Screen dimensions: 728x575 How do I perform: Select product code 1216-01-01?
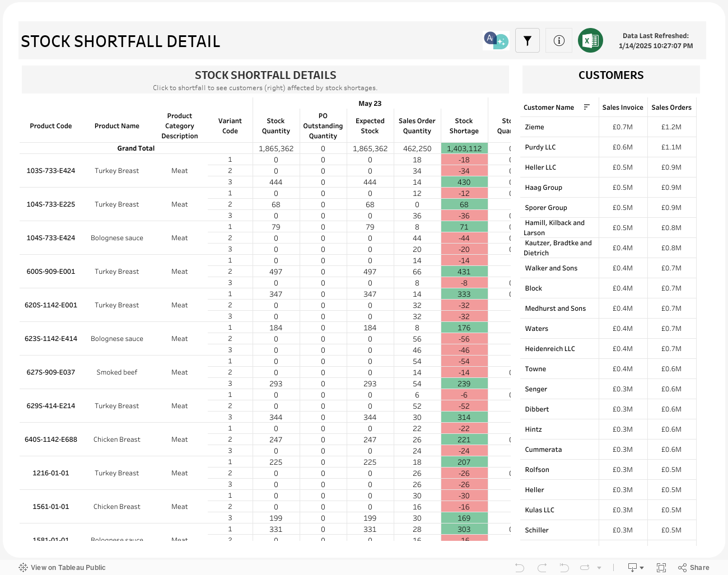point(51,473)
